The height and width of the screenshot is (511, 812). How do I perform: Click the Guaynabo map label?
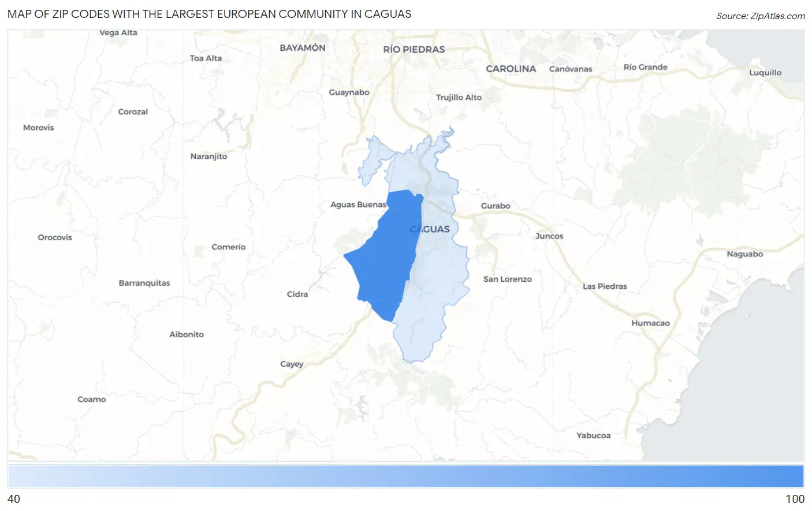[x=349, y=92]
